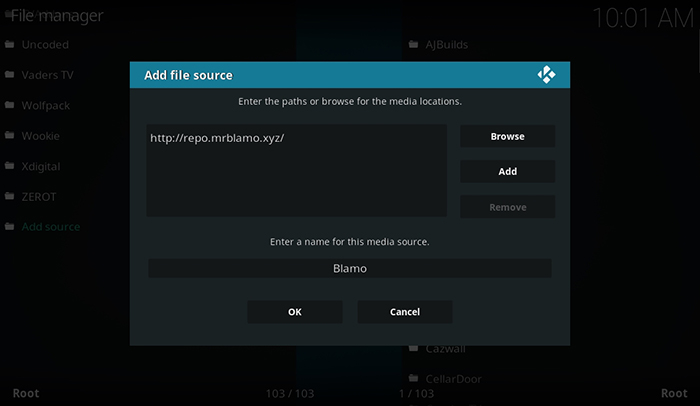Click folder icon next to AJBuilds
The height and width of the screenshot is (406, 700).
pos(413,44)
